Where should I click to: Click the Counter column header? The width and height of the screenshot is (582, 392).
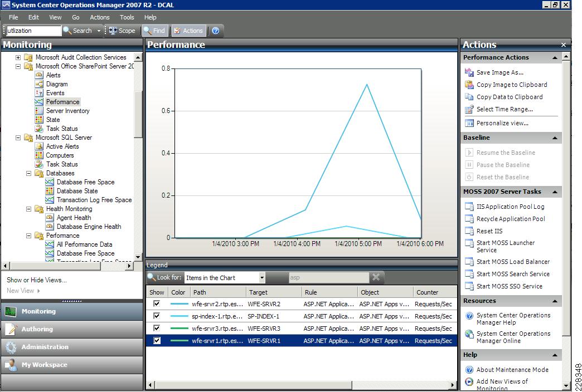pos(435,292)
